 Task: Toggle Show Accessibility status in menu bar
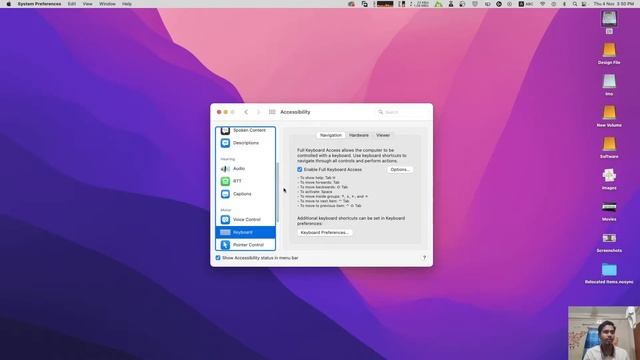click(x=218, y=258)
